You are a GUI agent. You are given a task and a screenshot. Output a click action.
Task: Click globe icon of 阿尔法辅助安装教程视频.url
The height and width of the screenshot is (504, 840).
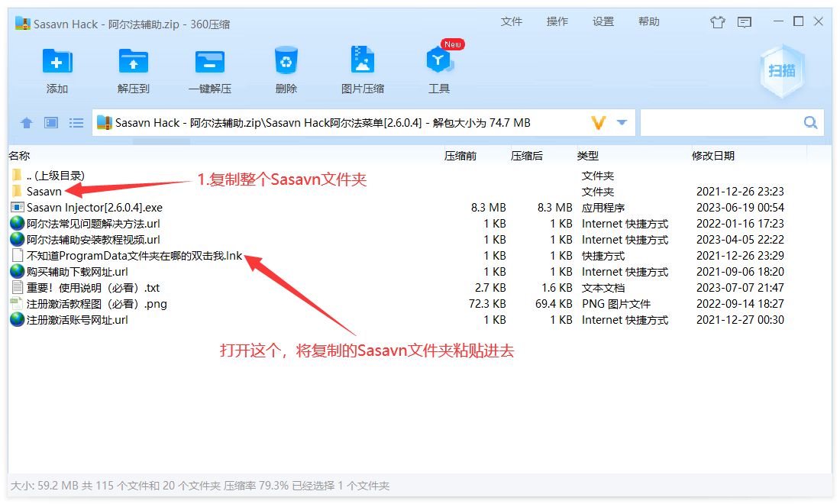[17, 239]
